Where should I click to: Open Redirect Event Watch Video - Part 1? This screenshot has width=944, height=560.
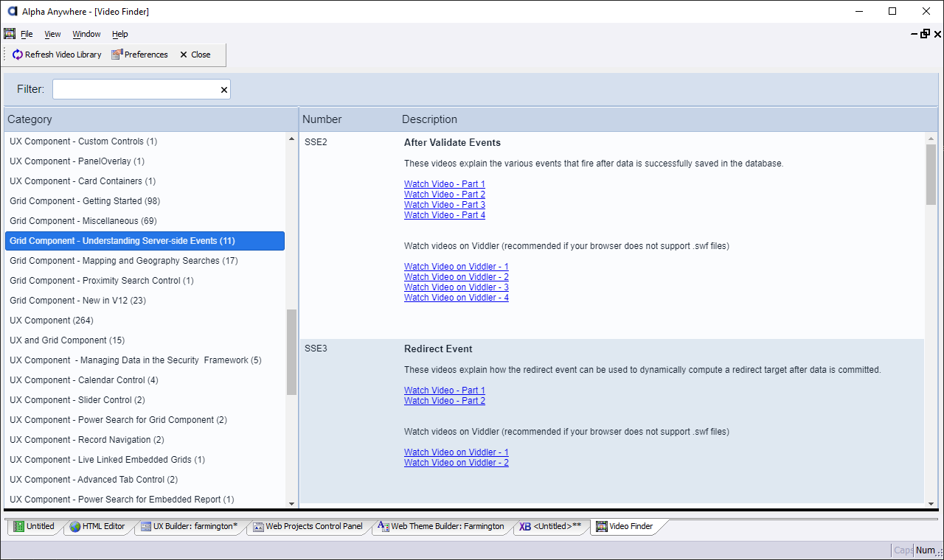click(x=445, y=391)
